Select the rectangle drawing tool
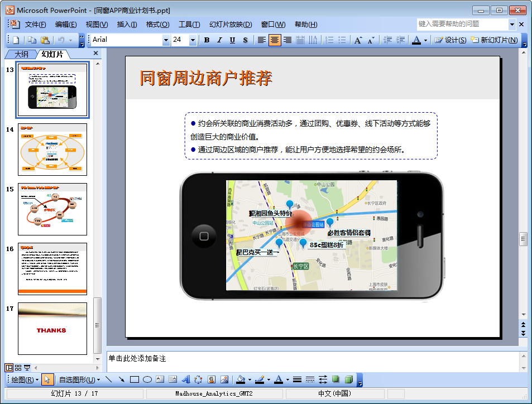Viewport: 532px width, 404px height. 134,380
